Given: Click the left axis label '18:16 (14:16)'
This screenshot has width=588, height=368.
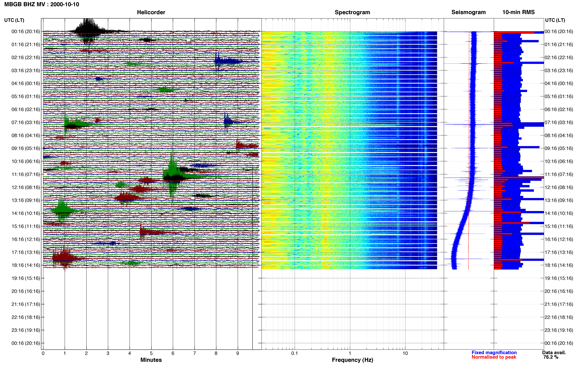Looking at the screenshot, I should pyautogui.click(x=26, y=265).
